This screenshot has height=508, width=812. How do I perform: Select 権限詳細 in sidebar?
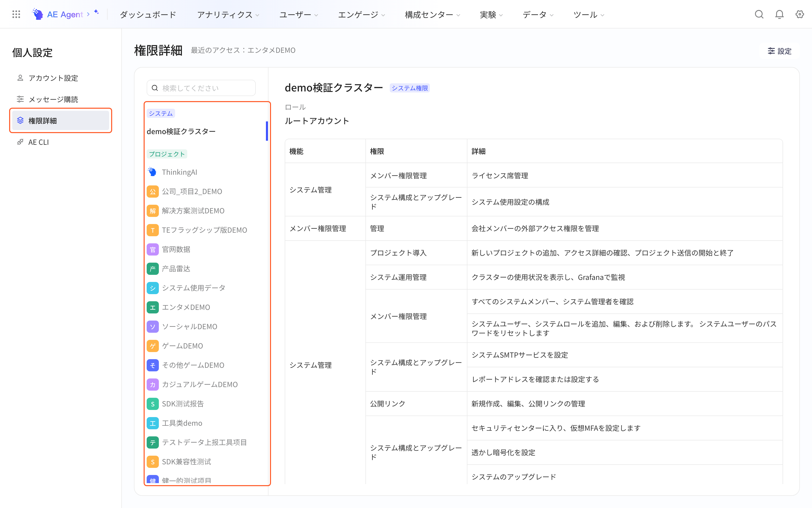click(60, 121)
